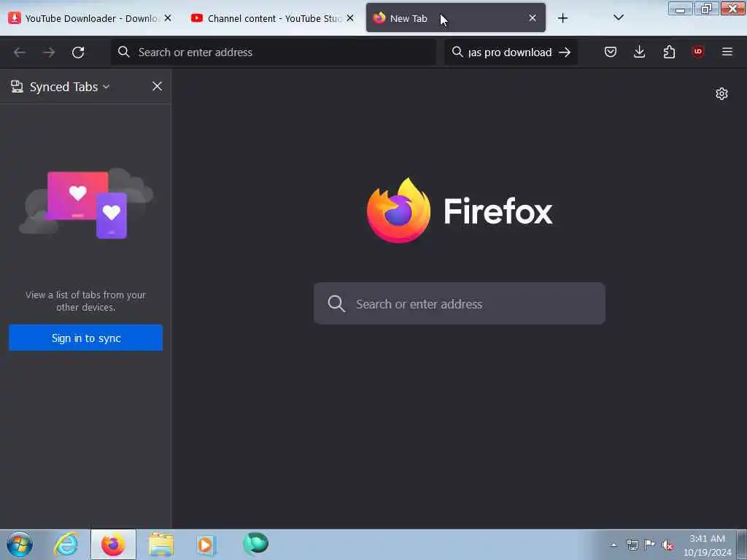
Task: Show hidden tray icons arrow
Action: [614, 545]
